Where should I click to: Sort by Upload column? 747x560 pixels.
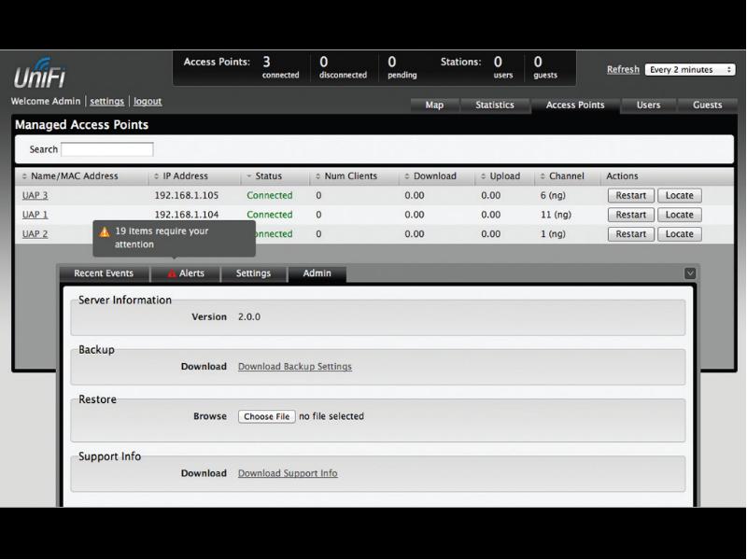[500, 176]
